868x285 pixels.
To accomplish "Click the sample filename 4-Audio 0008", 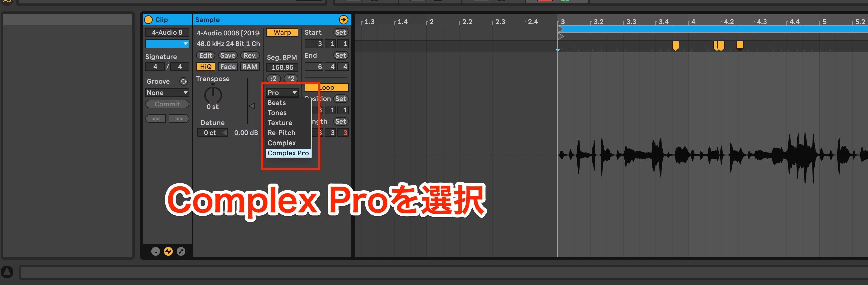I will pos(228,33).
